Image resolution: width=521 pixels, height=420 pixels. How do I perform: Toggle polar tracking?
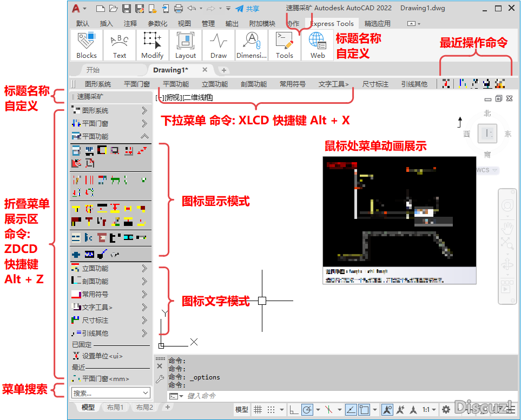307,410
